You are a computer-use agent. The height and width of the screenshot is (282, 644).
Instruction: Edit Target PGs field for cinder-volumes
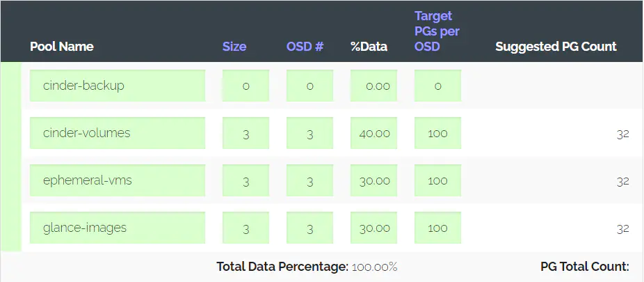point(437,133)
